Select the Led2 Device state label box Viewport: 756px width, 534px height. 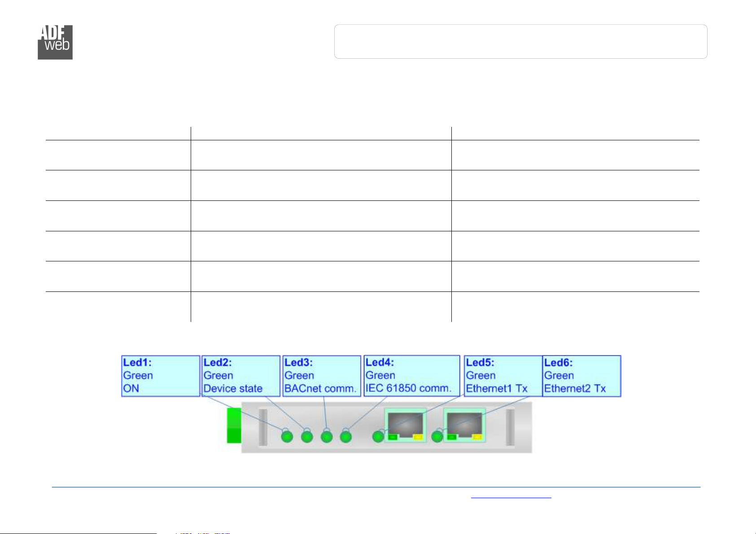(x=241, y=376)
